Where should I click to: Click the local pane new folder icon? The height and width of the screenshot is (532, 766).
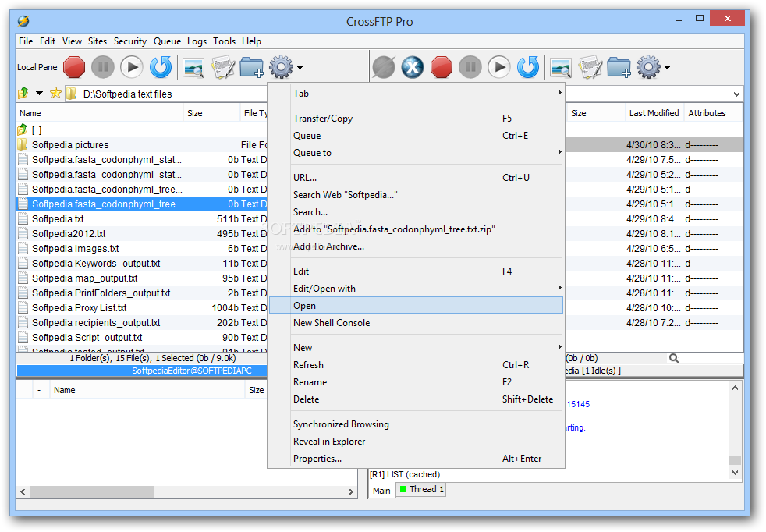coord(252,67)
